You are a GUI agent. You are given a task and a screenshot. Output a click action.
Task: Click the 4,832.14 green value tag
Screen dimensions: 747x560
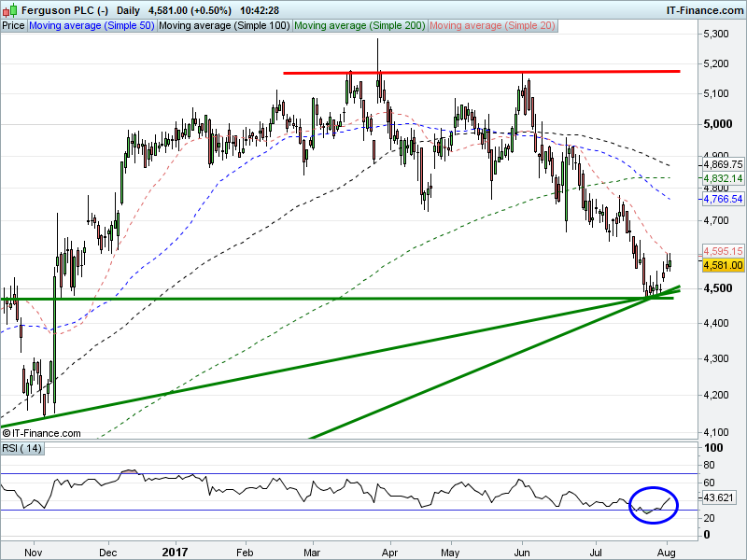pos(723,178)
